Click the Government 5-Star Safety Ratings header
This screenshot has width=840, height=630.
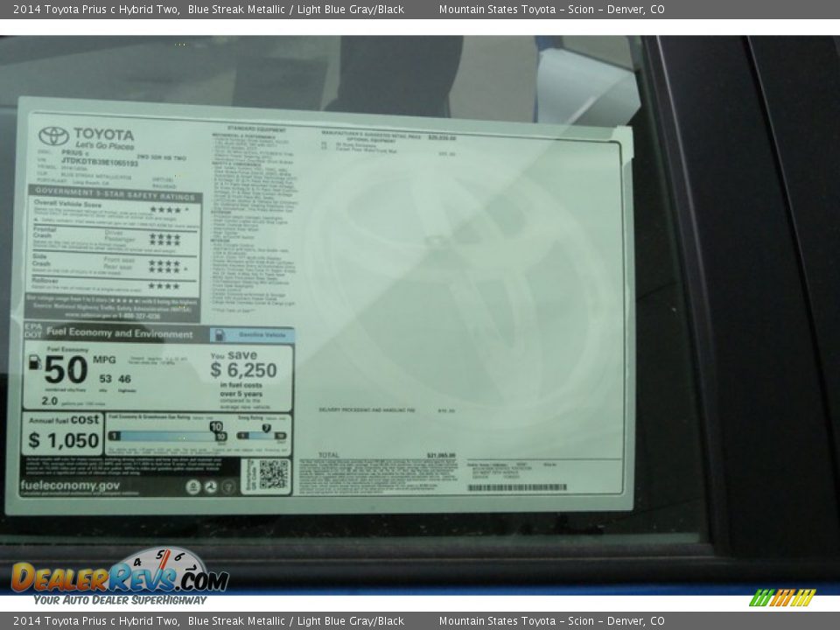[x=115, y=191]
